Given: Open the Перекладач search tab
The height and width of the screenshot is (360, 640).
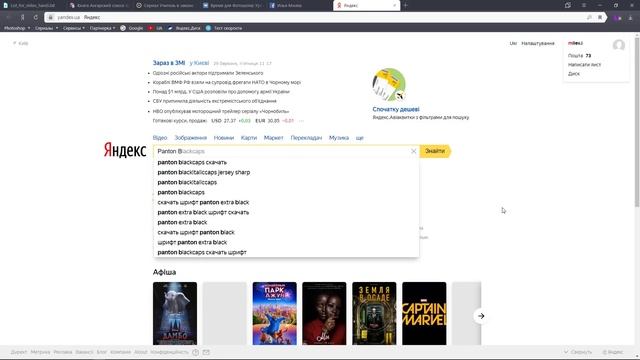Looking at the screenshot, I should [306, 138].
